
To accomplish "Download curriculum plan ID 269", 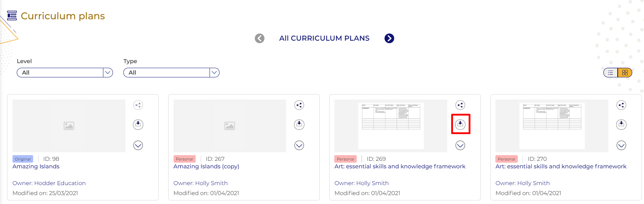I will (460, 124).
